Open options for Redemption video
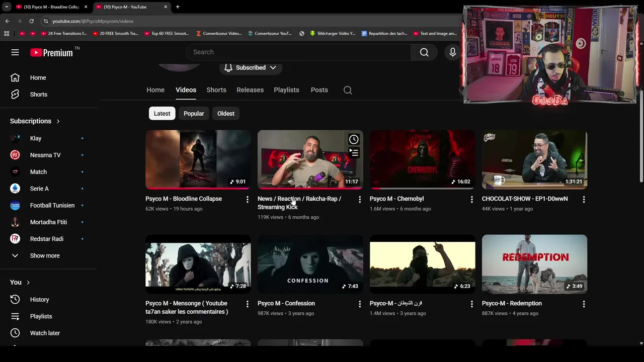This screenshot has width=644, height=362. pos(584,304)
